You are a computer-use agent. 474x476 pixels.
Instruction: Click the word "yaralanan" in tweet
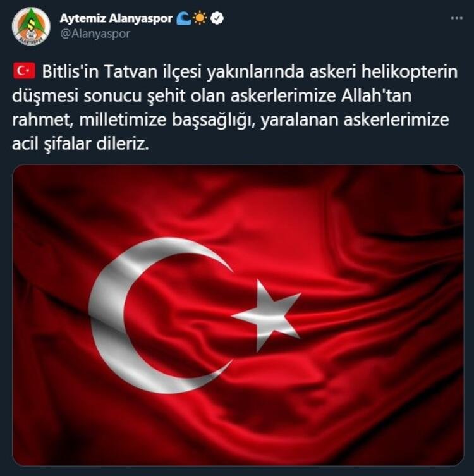point(299,121)
